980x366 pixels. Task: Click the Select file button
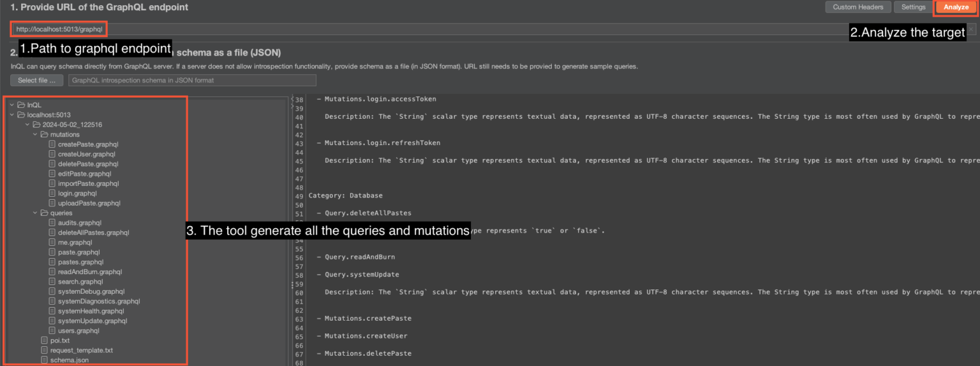point(37,80)
